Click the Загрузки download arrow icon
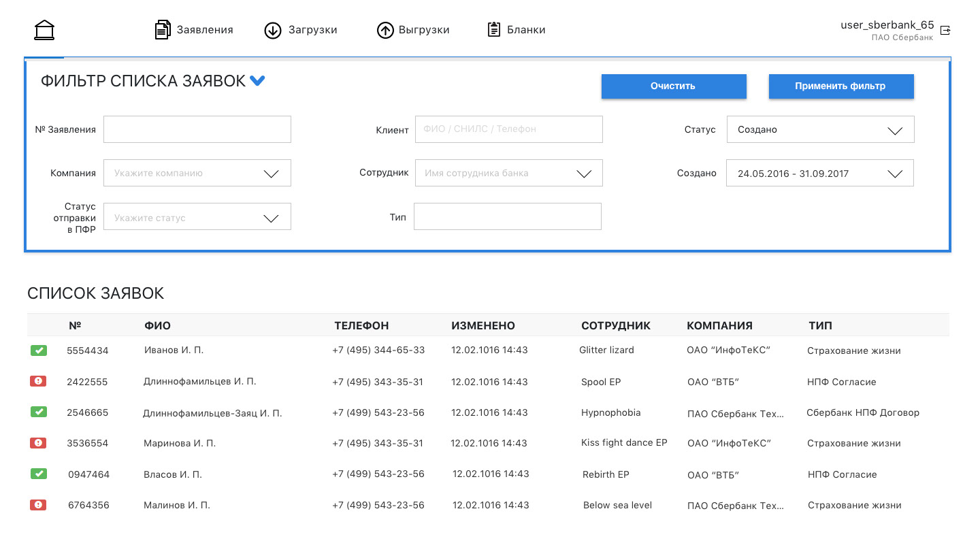The image size is (980, 556). click(x=273, y=30)
